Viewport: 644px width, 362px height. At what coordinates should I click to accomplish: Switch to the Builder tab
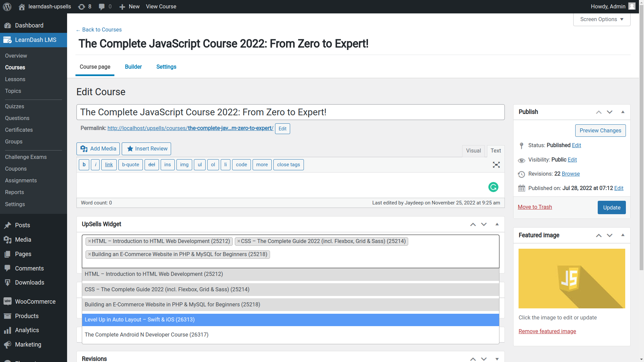pyautogui.click(x=133, y=67)
